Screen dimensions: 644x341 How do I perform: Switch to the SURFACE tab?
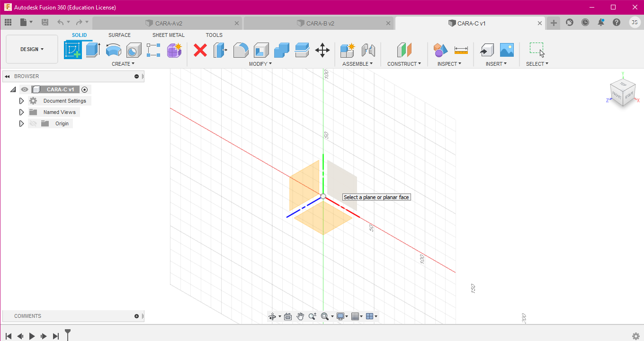click(x=119, y=35)
